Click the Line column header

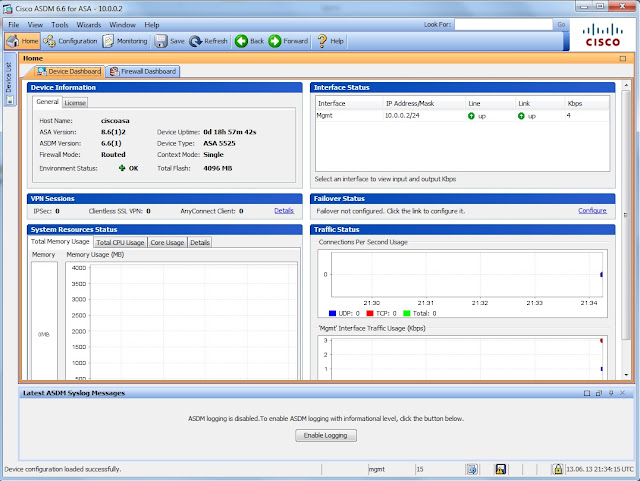pyautogui.click(x=490, y=104)
